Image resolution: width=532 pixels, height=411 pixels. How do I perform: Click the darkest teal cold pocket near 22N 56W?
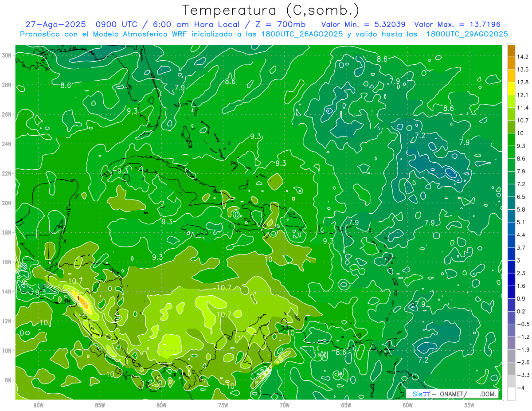pyautogui.click(x=451, y=172)
